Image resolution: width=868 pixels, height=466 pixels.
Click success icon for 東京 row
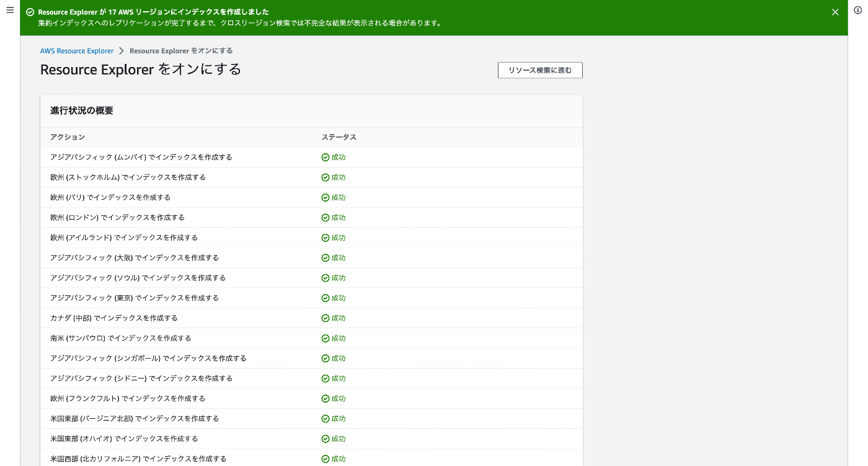click(x=325, y=298)
